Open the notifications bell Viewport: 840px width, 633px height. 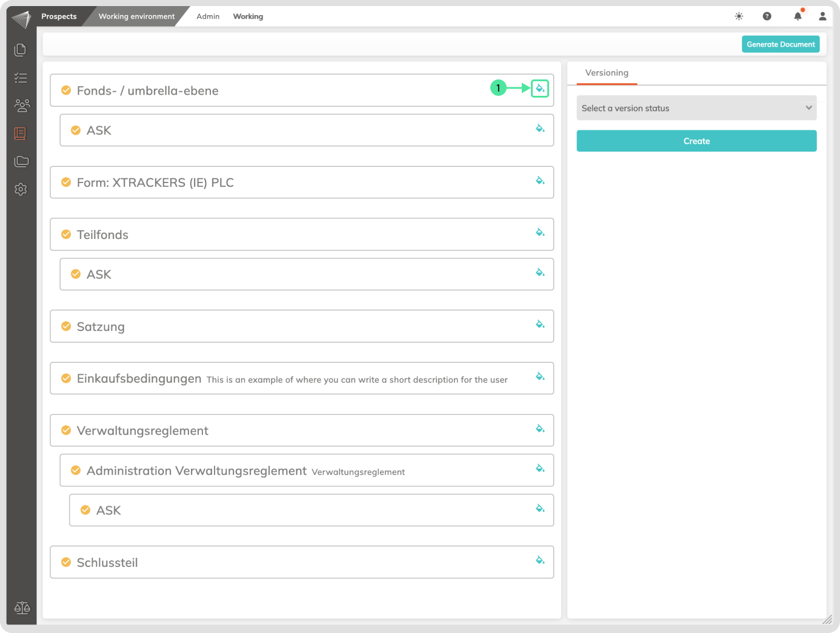pos(798,16)
